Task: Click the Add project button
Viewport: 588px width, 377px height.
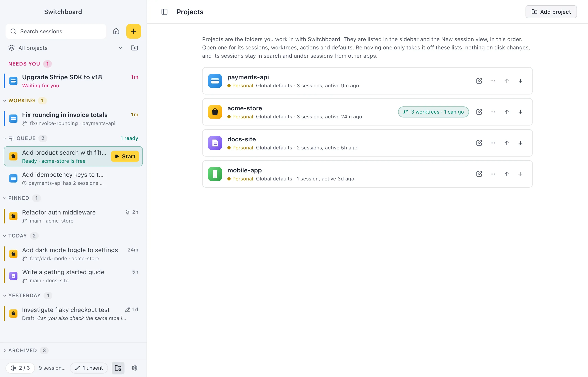Action: click(x=551, y=12)
